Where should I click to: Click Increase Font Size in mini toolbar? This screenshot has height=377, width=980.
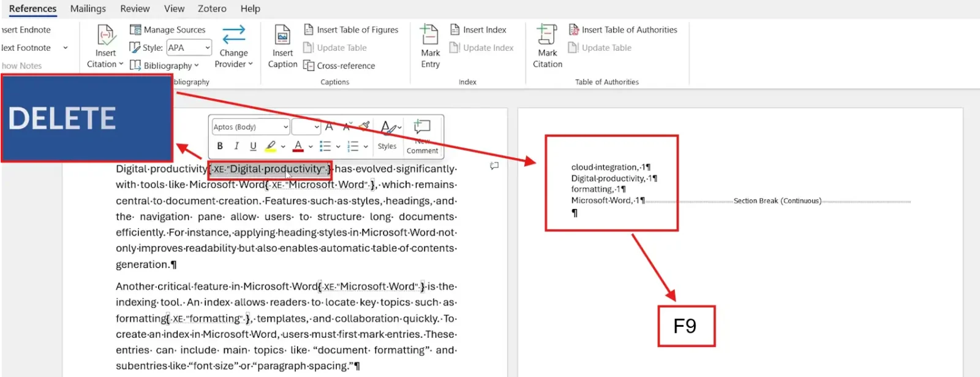point(330,127)
